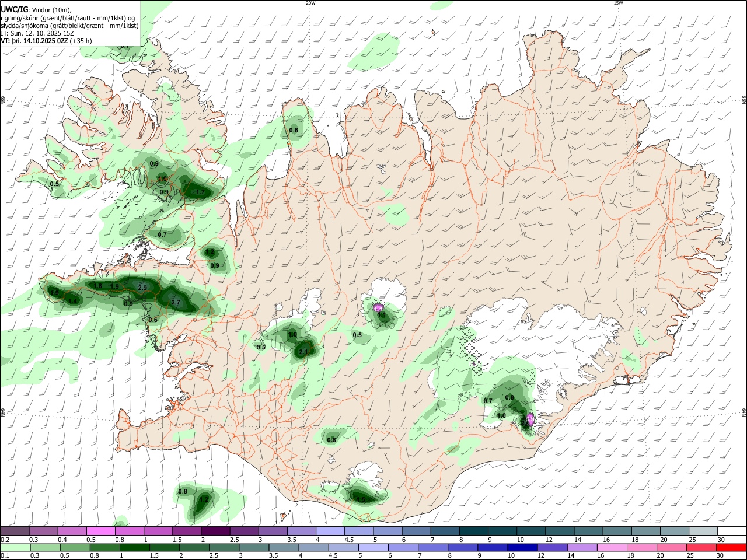
Task: Click the bright pink 0.5 snow legend swatch
Action: pyautogui.click(x=100, y=531)
